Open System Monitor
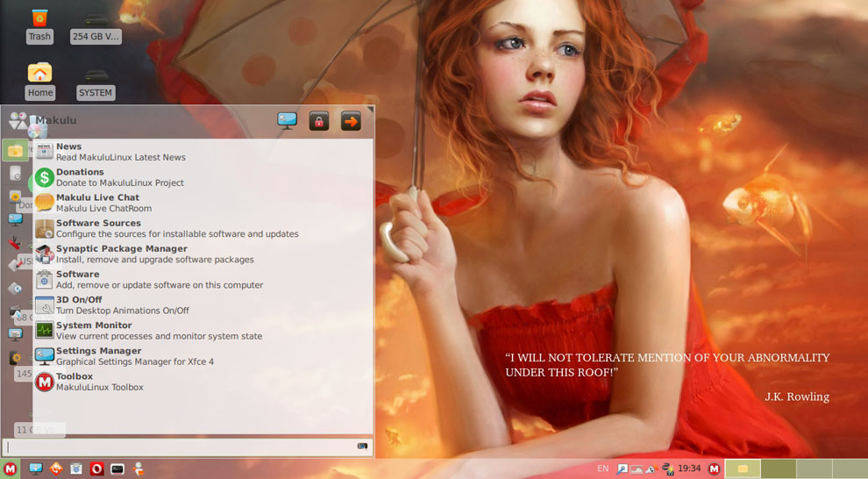 click(x=203, y=330)
